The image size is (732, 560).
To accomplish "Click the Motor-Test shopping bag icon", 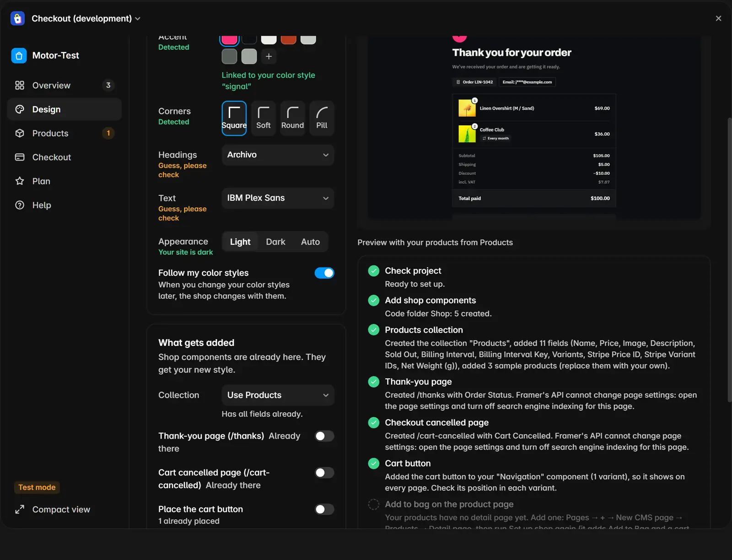I will click(x=19, y=56).
